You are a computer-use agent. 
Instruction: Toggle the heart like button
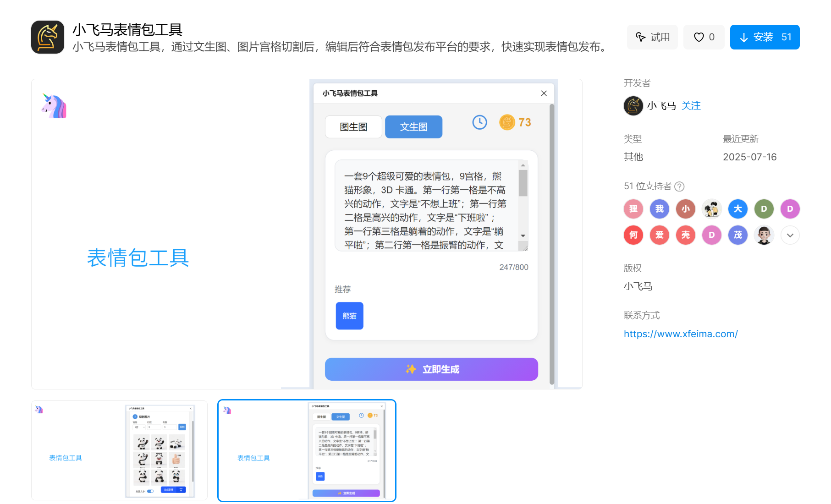tap(699, 37)
